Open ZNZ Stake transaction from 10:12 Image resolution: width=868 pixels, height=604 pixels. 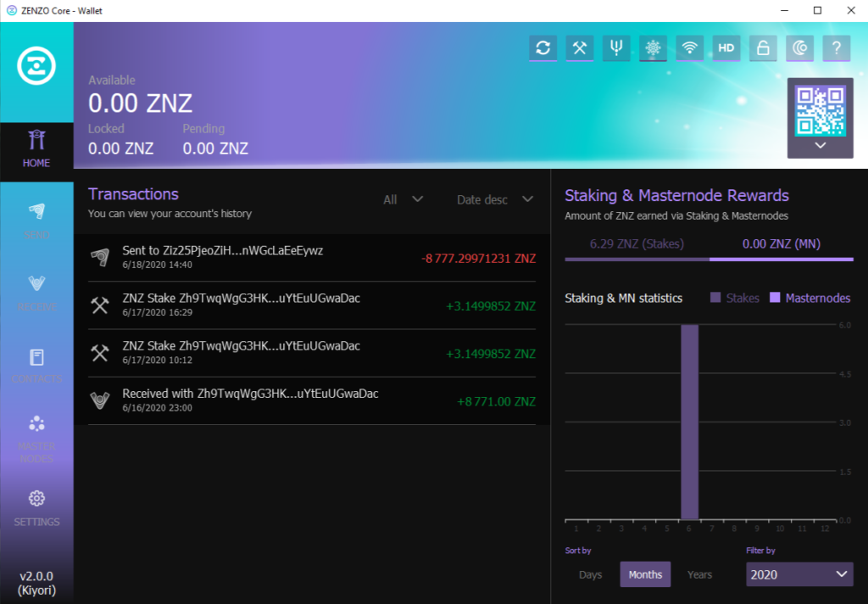(312, 353)
